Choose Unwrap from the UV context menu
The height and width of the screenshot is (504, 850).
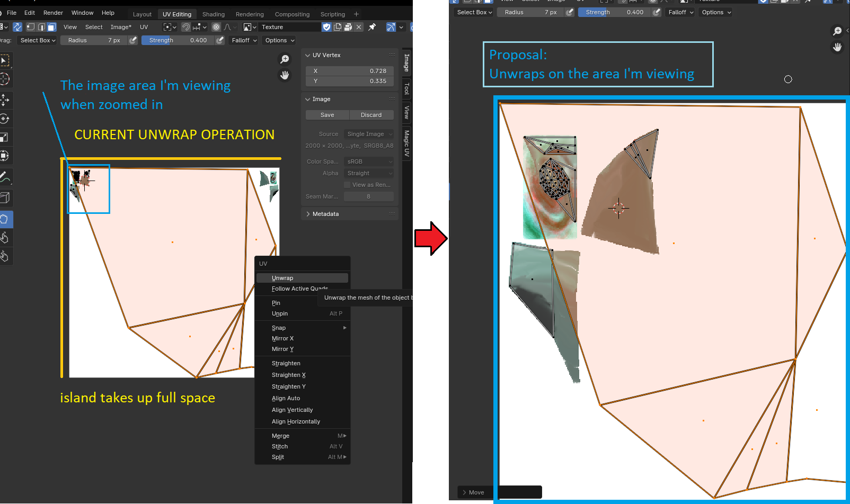pyautogui.click(x=302, y=278)
